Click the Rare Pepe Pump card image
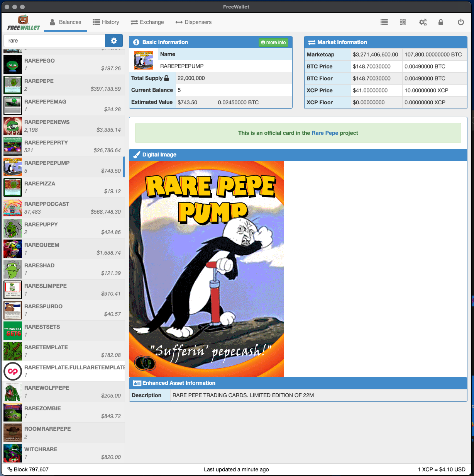Image resolution: width=474 pixels, height=476 pixels. [x=207, y=269]
